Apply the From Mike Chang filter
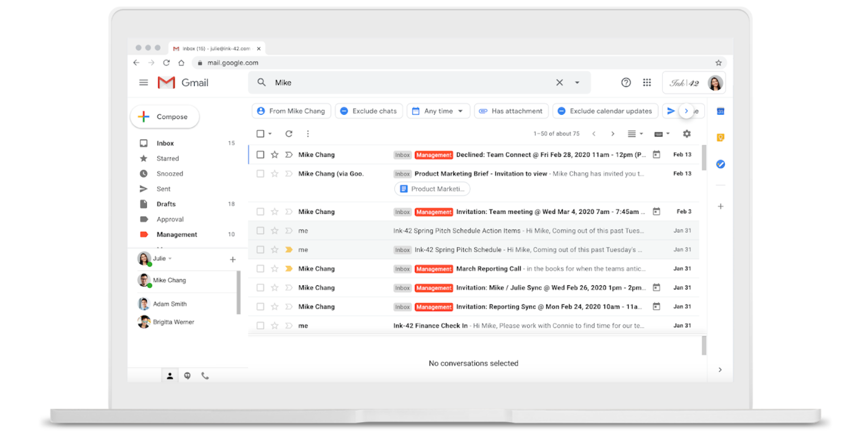Viewport: 868px width, 434px height. (x=291, y=111)
